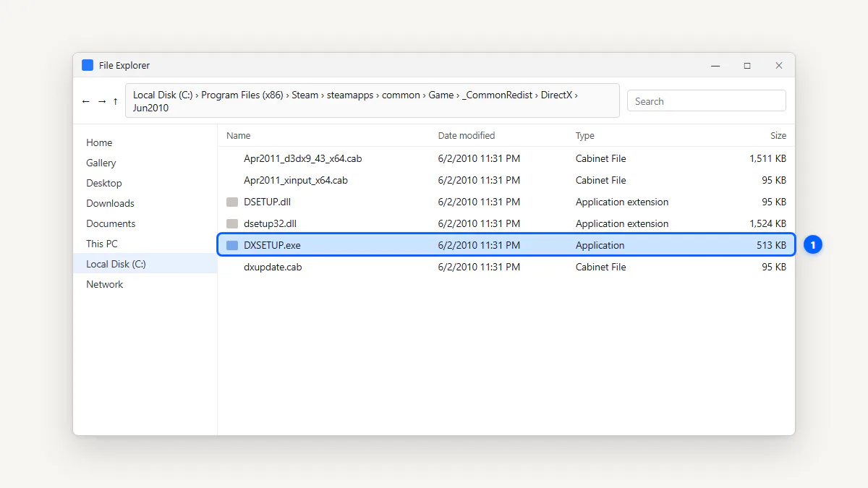The height and width of the screenshot is (488, 868).
Task: Click Application type cell of DXSETUP.exe
Action: (600, 245)
